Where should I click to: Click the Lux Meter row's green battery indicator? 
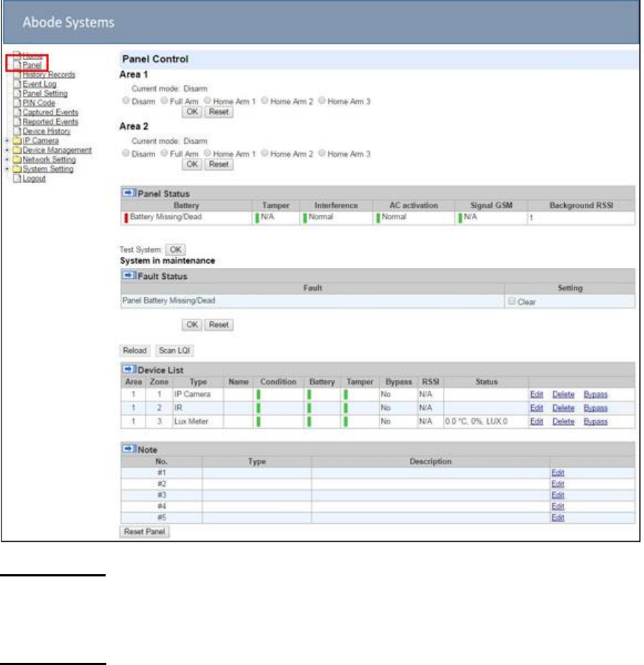309,421
